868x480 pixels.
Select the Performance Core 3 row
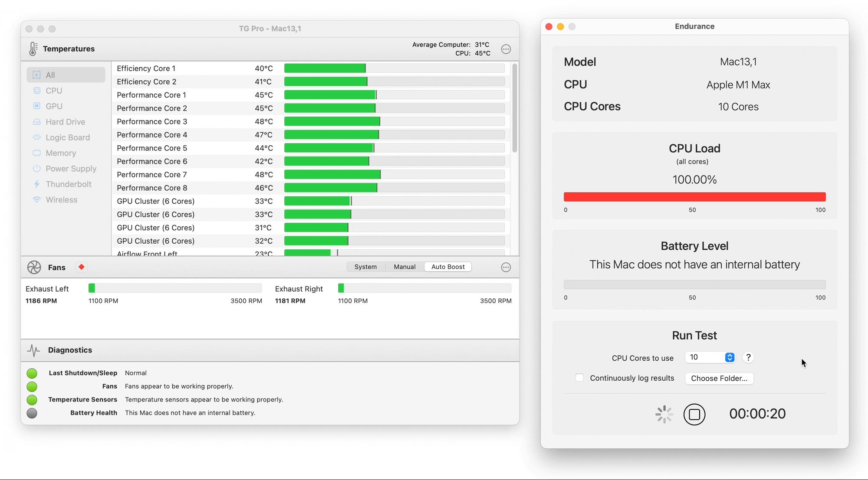point(311,121)
